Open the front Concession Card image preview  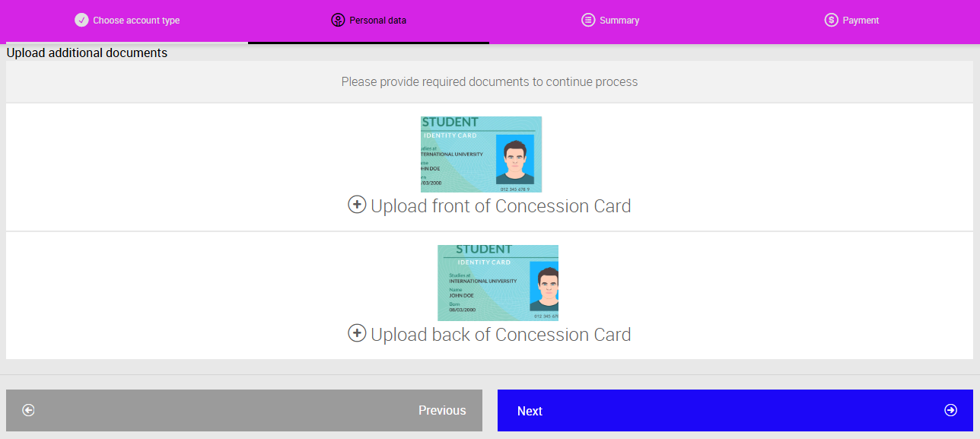(481, 154)
